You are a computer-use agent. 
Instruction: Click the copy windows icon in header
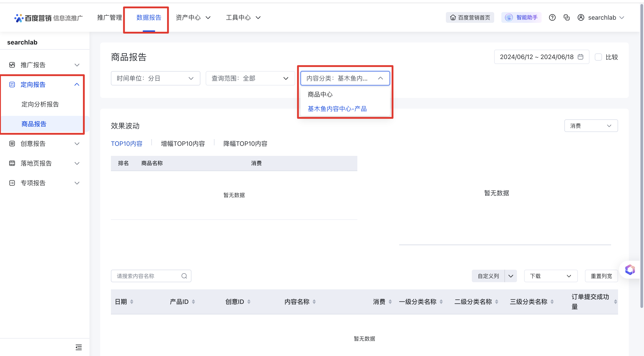(566, 17)
